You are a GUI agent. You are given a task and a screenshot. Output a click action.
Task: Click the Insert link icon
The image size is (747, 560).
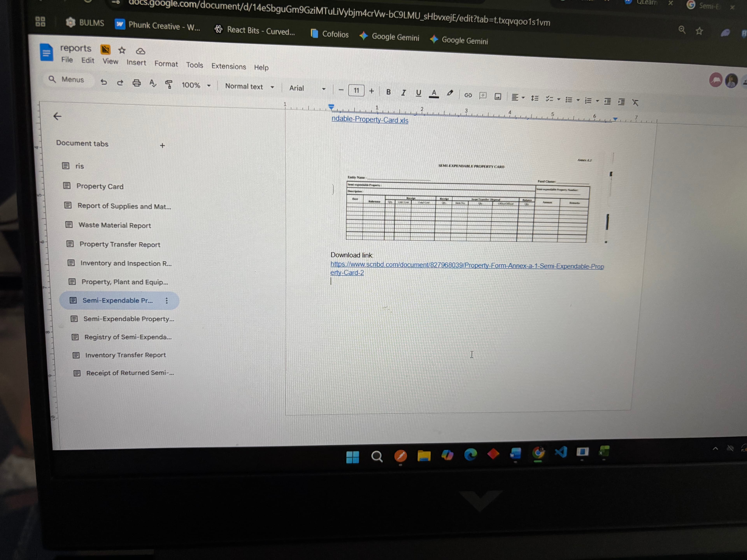tap(468, 95)
